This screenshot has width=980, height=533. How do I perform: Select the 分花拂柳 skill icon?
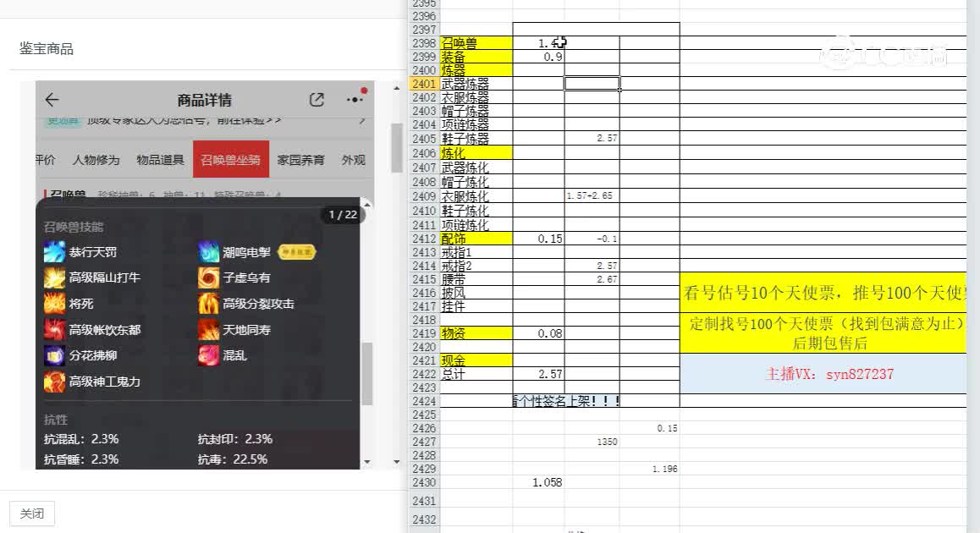(x=56, y=355)
